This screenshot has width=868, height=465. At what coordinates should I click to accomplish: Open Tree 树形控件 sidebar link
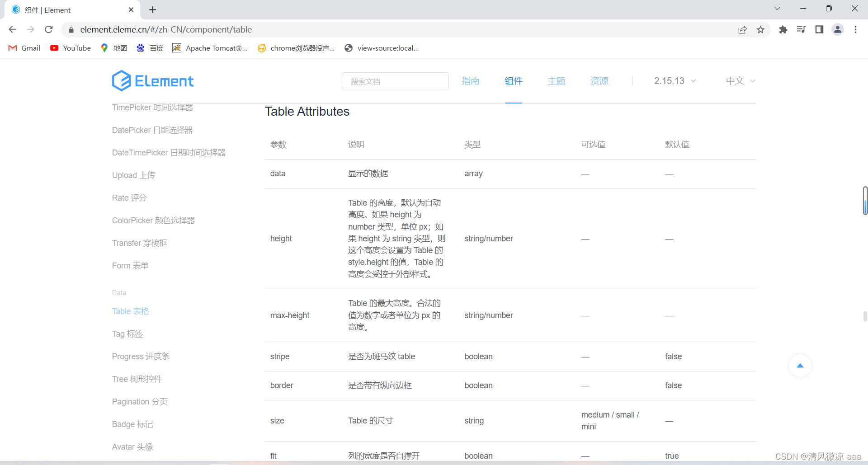(137, 379)
